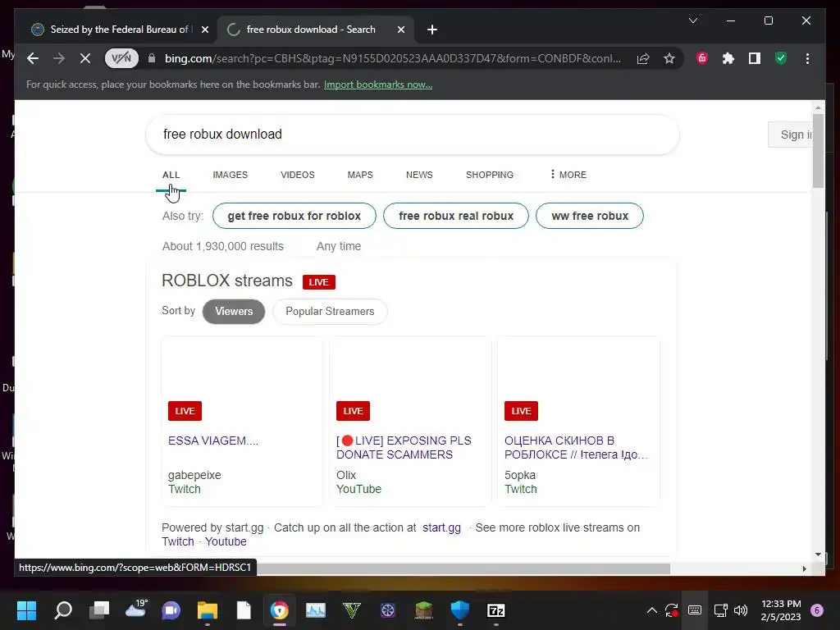Open MAPS results tab
This screenshot has width=840, height=630.
coord(360,176)
